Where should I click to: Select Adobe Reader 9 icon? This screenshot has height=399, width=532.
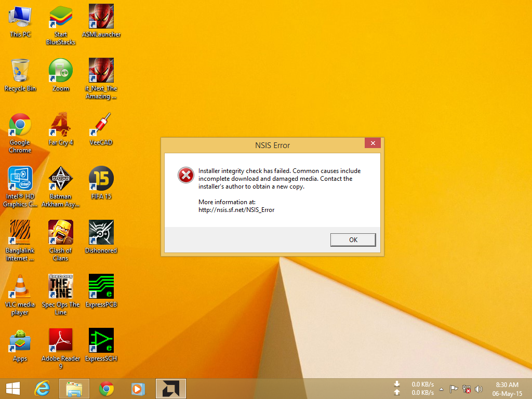tap(61, 349)
